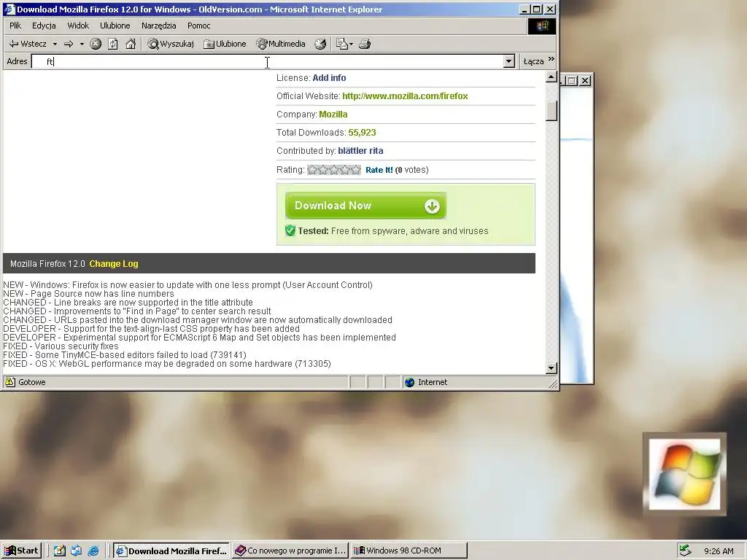Click the Add info license link
The width and height of the screenshot is (747, 560).
329,78
